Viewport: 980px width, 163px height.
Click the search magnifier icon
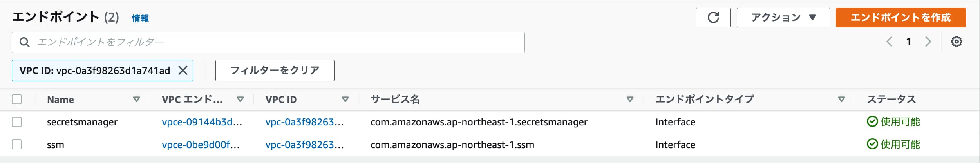tap(24, 42)
